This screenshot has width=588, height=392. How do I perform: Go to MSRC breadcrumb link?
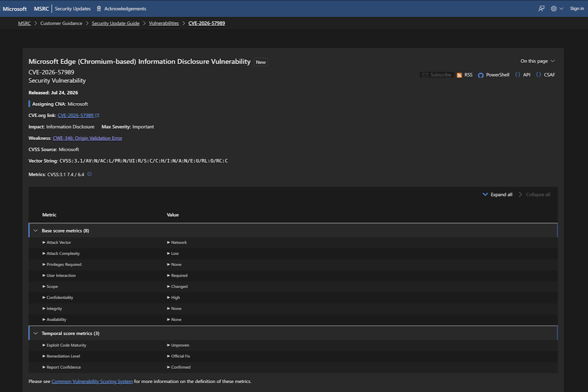(24, 23)
